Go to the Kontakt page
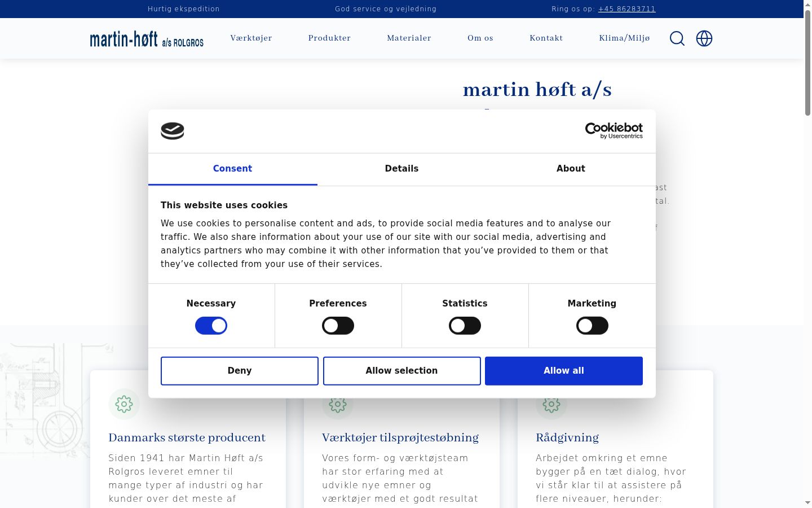 click(x=546, y=38)
